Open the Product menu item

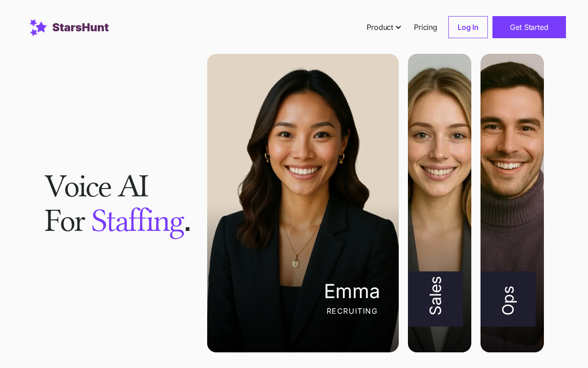coord(384,27)
